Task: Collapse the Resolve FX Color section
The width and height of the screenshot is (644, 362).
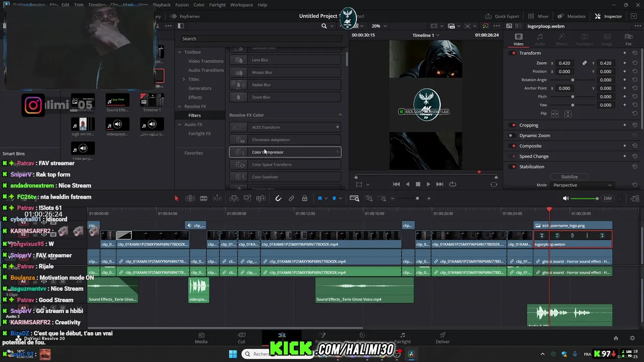Action: click(340, 115)
